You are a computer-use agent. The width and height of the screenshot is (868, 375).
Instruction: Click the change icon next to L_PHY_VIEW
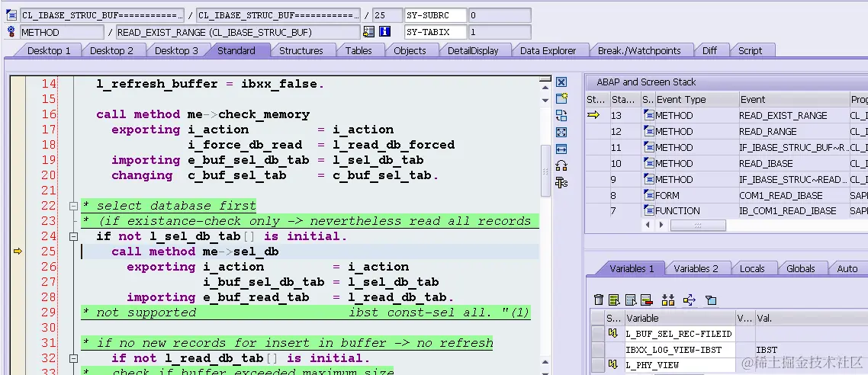(x=612, y=364)
